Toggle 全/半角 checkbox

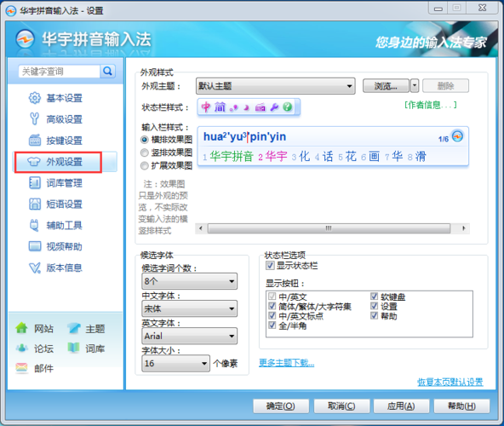(x=272, y=325)
